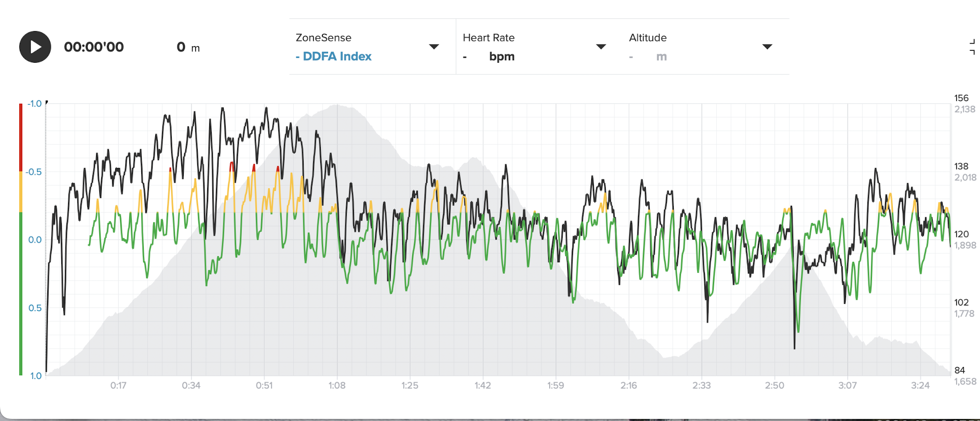Click the 1.0 DDFA axis value
This screenshot has width=980, height=421.
[36, 376]
